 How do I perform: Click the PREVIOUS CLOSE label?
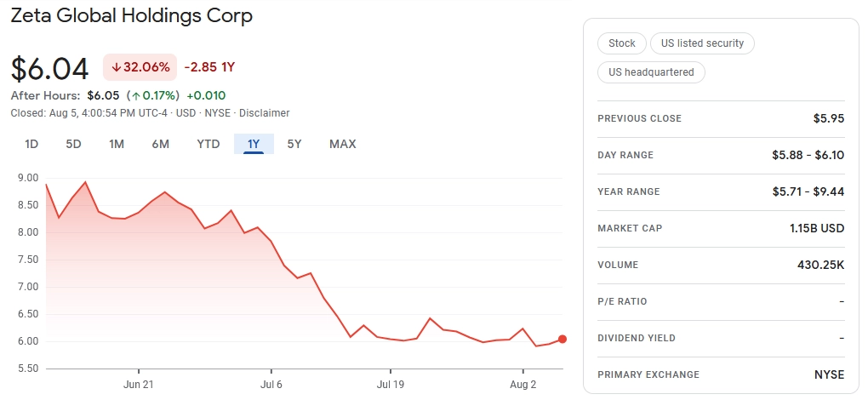[639, 118]
